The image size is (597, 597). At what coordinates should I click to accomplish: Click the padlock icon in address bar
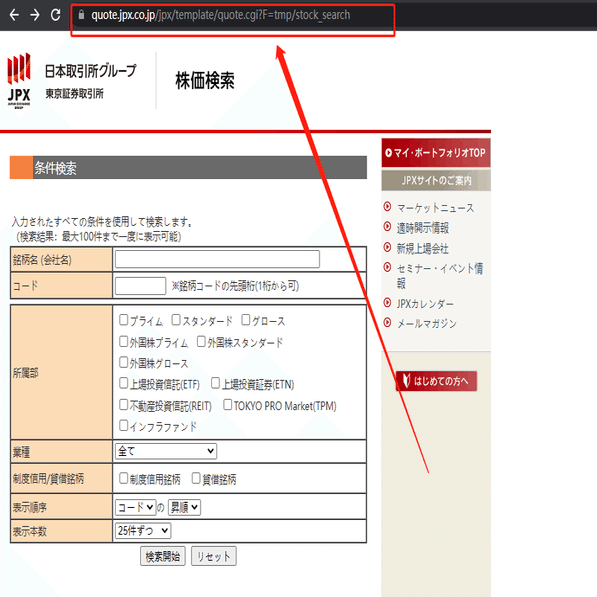(x=81, y=15)
